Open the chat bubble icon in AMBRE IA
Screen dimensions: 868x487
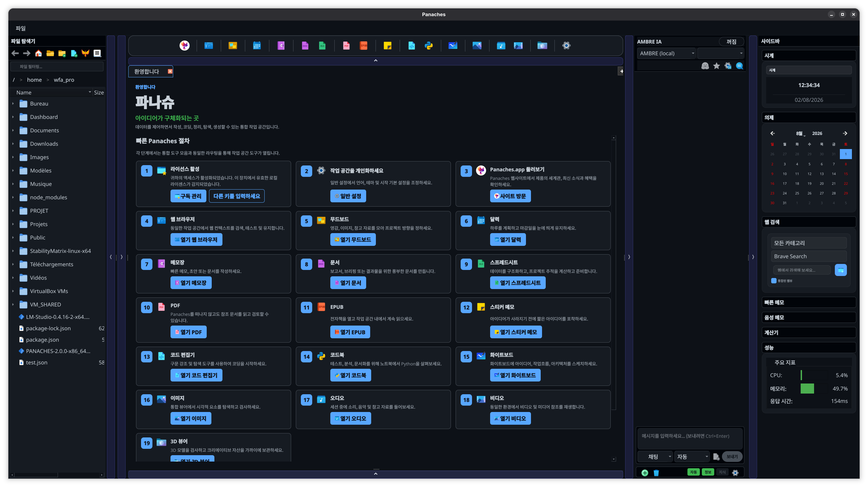coord(739,66)
